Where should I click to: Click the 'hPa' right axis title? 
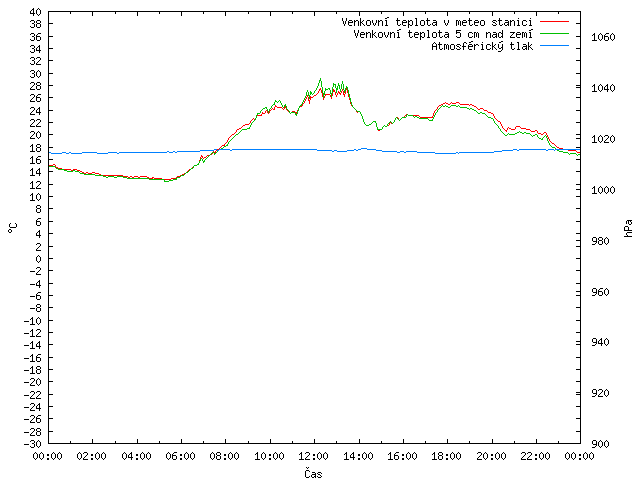click(x=628, y=228)
